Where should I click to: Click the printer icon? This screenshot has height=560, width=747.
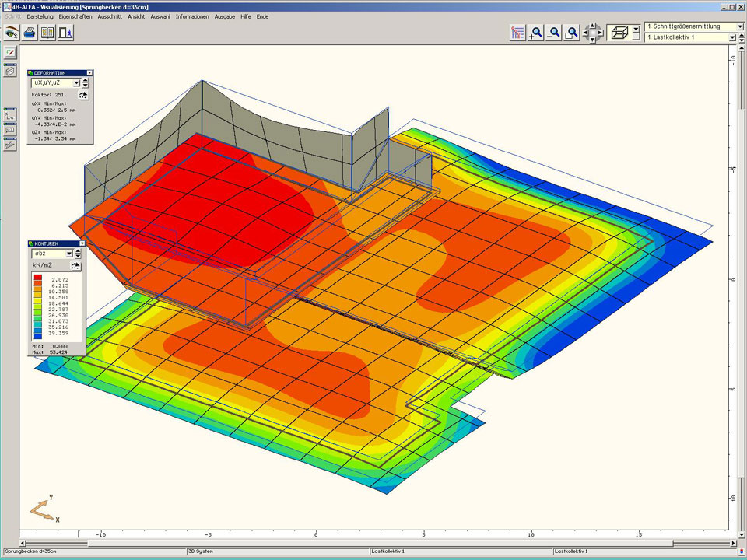30,33
